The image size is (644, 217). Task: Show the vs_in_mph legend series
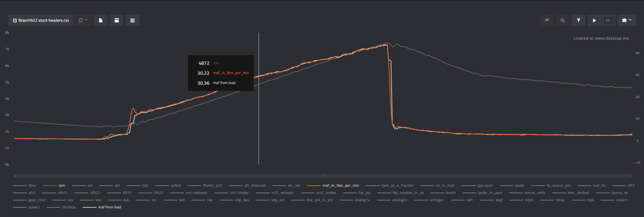437,186
